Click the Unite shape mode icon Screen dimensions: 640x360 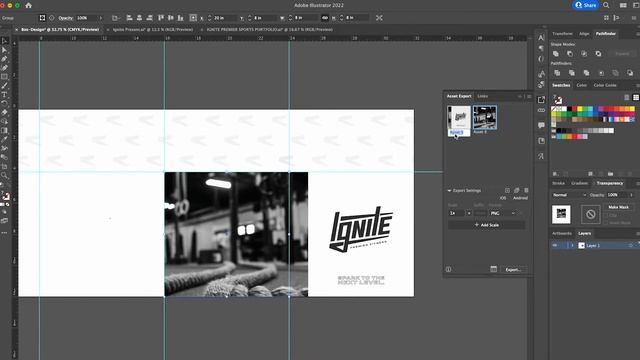556,53
